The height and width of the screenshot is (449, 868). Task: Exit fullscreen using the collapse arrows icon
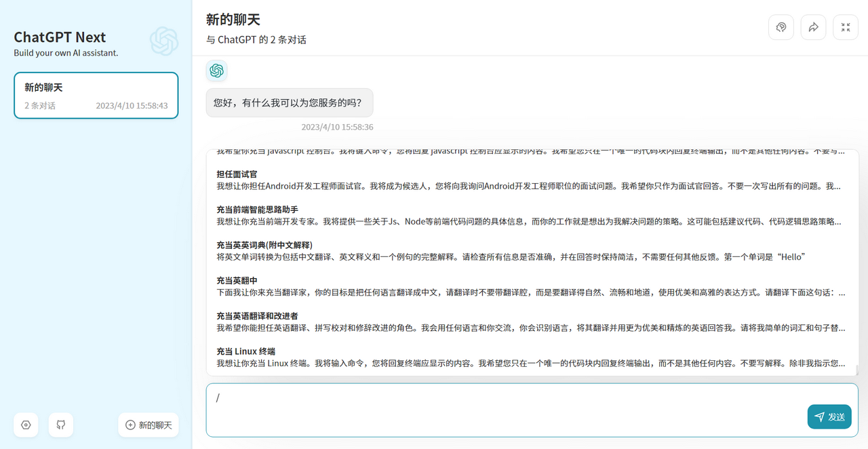click(845, 27)
